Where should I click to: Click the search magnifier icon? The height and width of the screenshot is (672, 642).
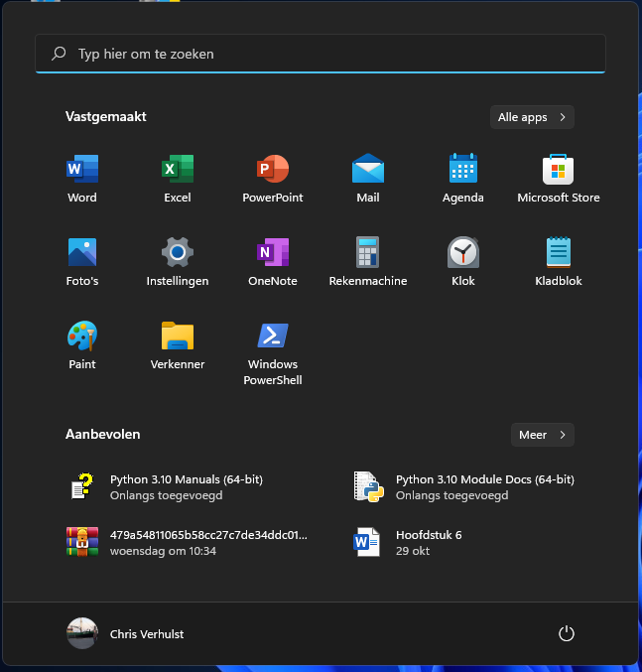[x=59, y=54]
